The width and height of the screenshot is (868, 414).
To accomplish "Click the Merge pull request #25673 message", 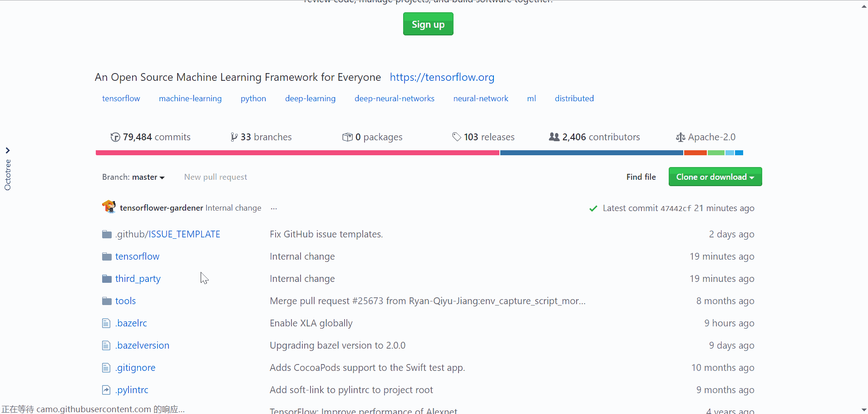I will 428,301.
